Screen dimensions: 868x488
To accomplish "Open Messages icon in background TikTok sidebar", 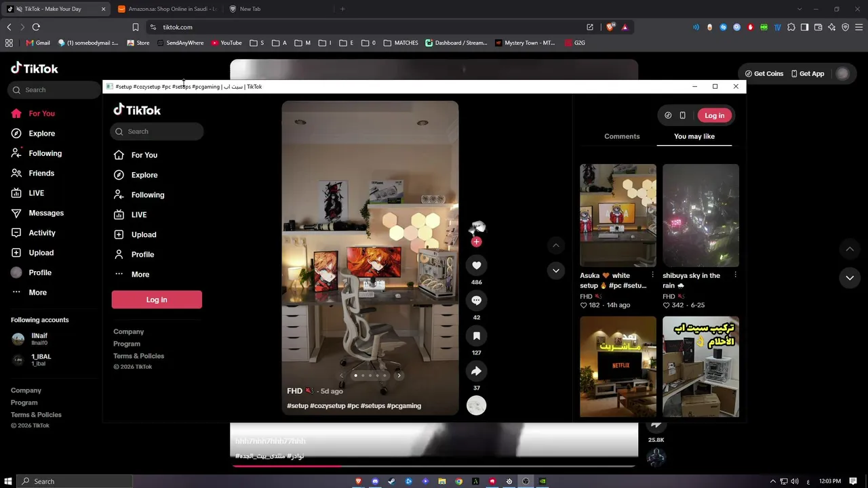I will [x=16, y=213].
